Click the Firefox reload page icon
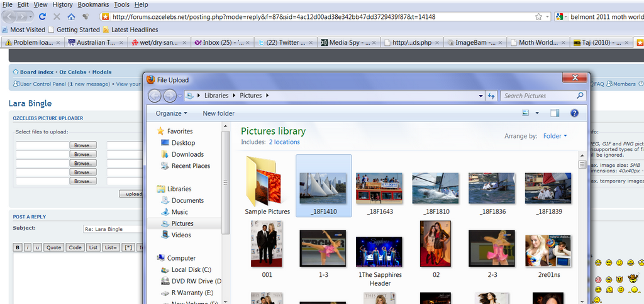 pyautogui.click(x=42, y=16)
